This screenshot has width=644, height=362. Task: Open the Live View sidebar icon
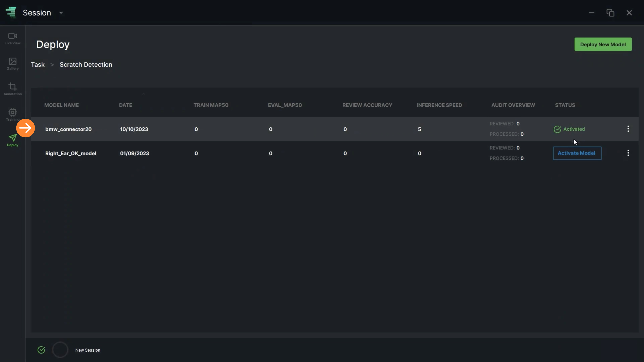pyautogui.click(x=13, y=39)
